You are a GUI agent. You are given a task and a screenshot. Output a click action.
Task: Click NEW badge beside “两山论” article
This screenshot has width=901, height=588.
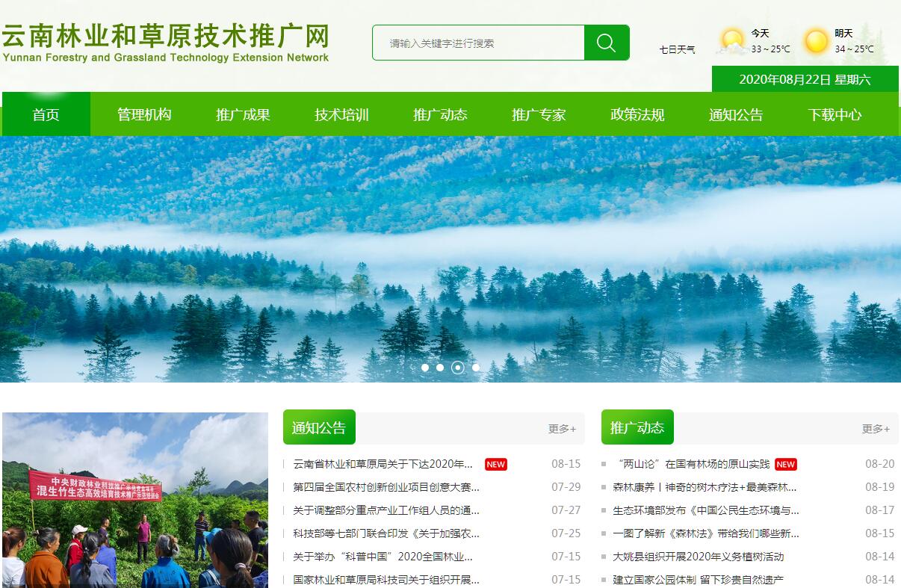[786, 464]
